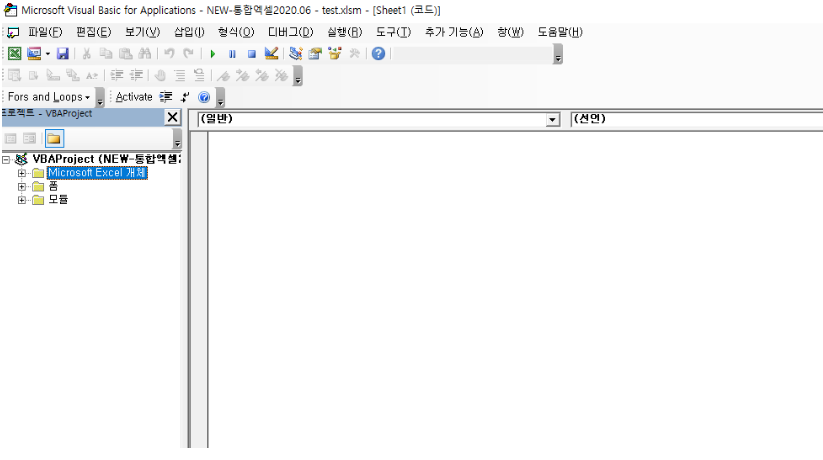The height and width of the screenshot is (460, 823).
Task: Toggle Breakpoint with the hand icon
Action: [x=160, y=76]
